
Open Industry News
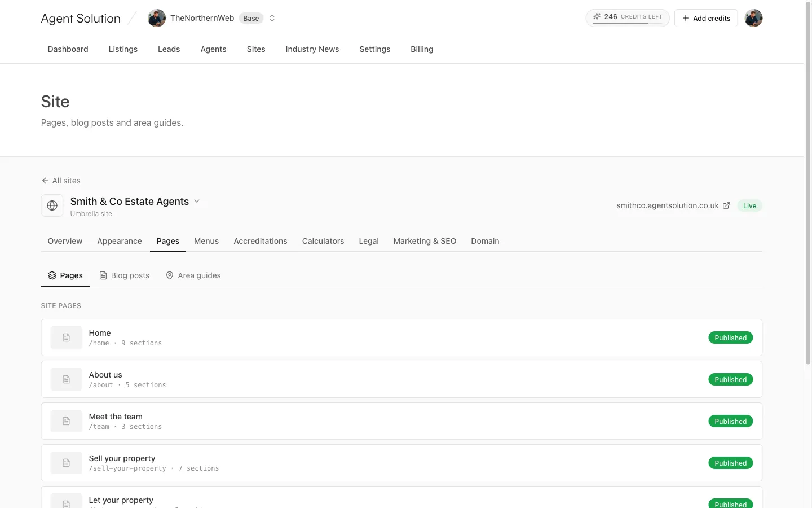(312, 49)
